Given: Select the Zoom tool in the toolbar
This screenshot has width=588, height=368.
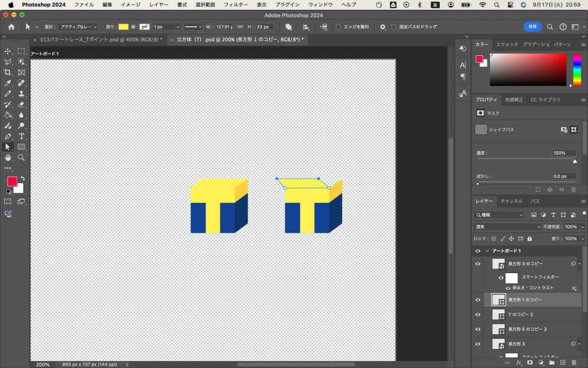Looking at the screenshot, I should [21, 157].
